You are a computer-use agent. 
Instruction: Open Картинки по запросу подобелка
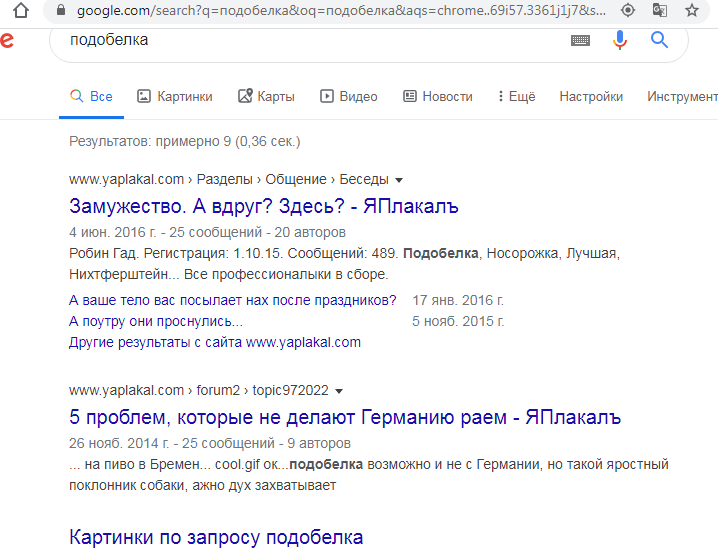coord(216,537)
